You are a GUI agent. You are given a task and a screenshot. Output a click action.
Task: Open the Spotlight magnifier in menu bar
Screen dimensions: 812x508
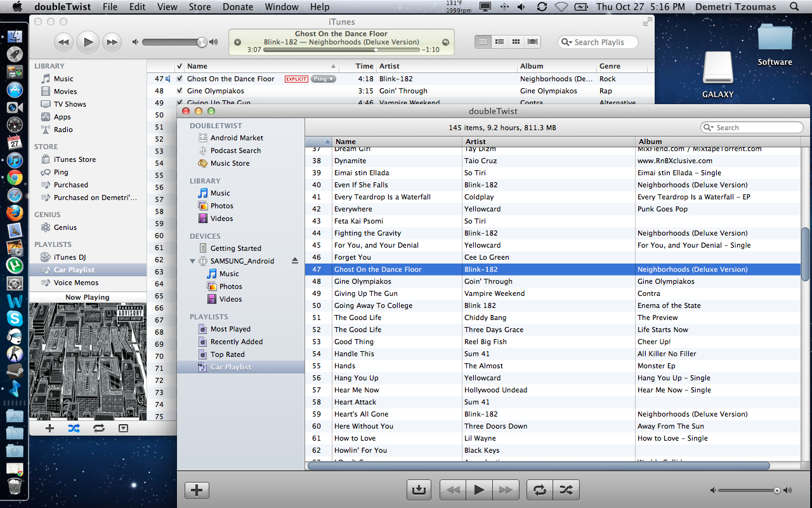(794, 6)
